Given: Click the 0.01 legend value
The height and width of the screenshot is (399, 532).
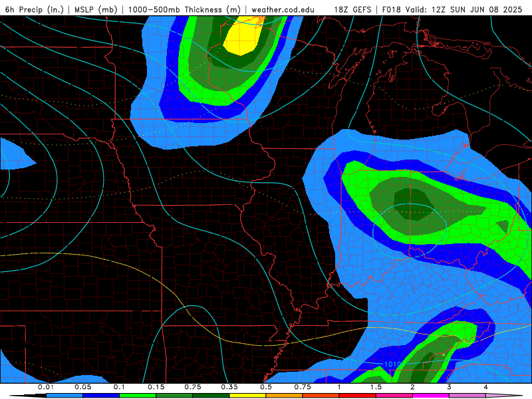Looking at the screenshot, I should [x=46, y=387].
